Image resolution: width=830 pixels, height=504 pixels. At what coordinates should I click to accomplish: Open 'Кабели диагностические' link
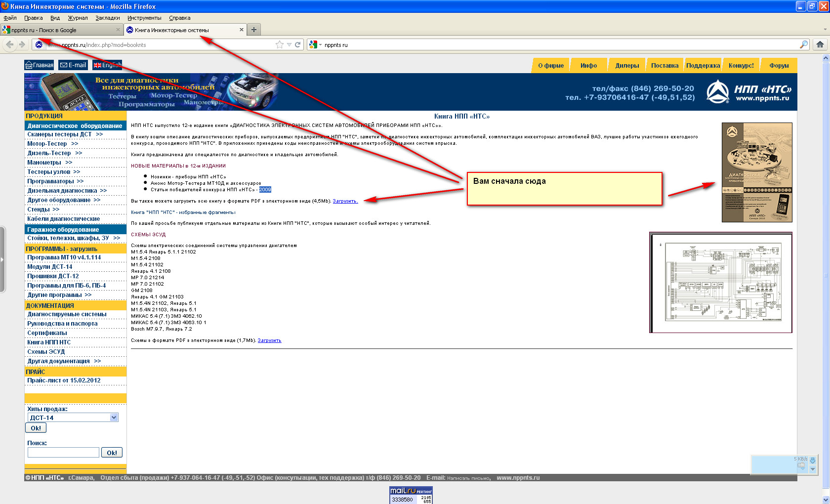[63, 219]
